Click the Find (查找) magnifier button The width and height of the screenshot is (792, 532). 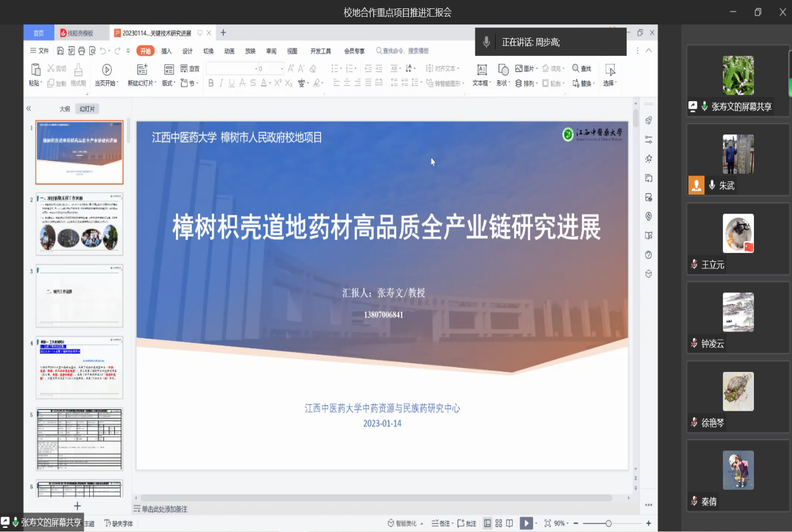pyautogui.click(x=582, y=68)
